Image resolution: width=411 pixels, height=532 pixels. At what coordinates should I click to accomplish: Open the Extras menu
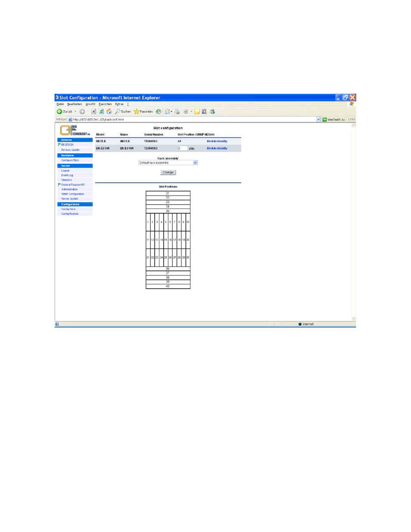pyautogui.click(x=119, y=104)
